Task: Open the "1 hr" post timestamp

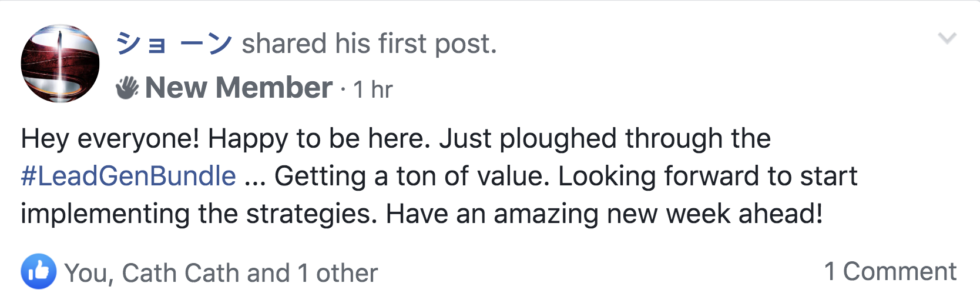Action: 372,90
